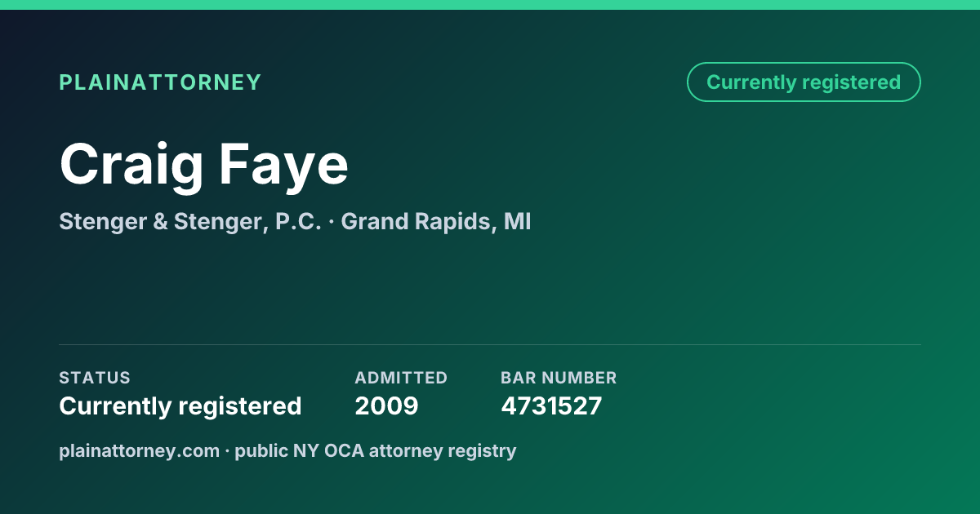Screen dimensions: 980x514
Task: Click the PLAINATTORNEY brand logo text
Action: click(160, 82)
